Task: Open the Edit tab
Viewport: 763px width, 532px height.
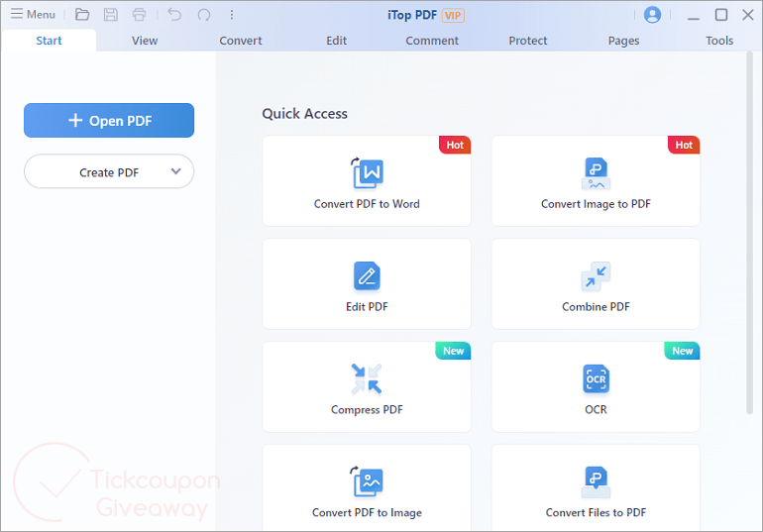Action: pos(336,41)
